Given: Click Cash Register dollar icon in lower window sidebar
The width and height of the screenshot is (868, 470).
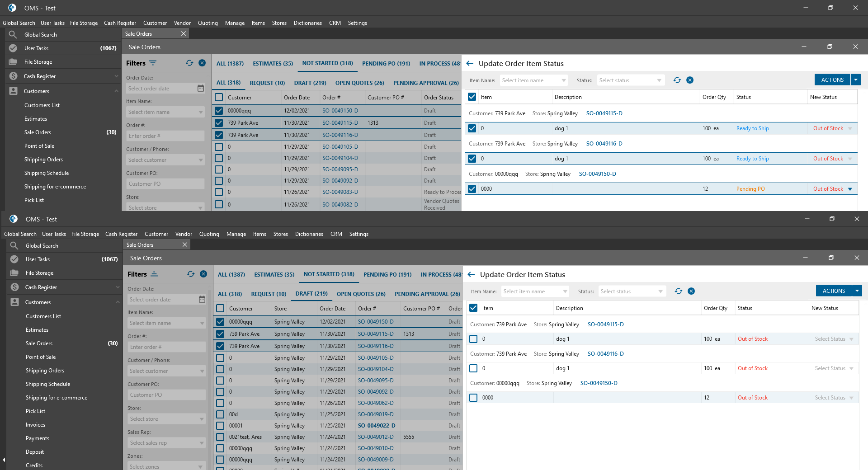Looking at the screenshot, I should [14, 287].
